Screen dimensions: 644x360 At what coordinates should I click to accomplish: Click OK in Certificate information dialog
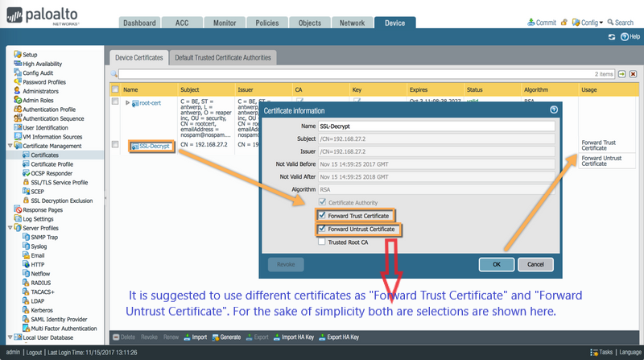pyautogui.click(x=497, y=264)
